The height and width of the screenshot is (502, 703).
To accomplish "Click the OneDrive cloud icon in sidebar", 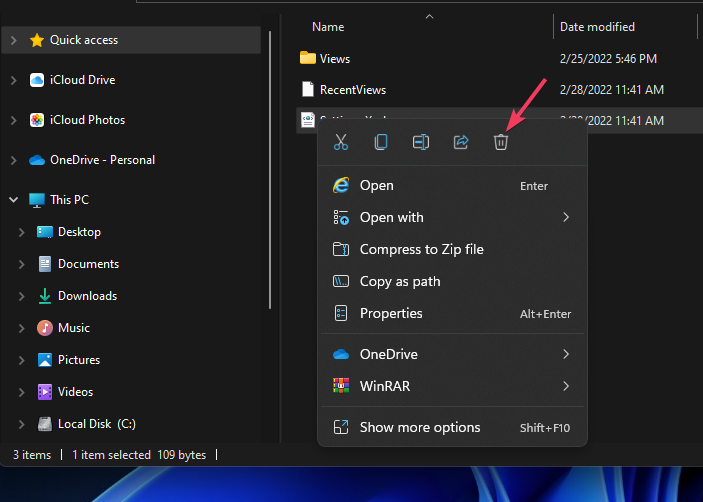I will [37, 160].
